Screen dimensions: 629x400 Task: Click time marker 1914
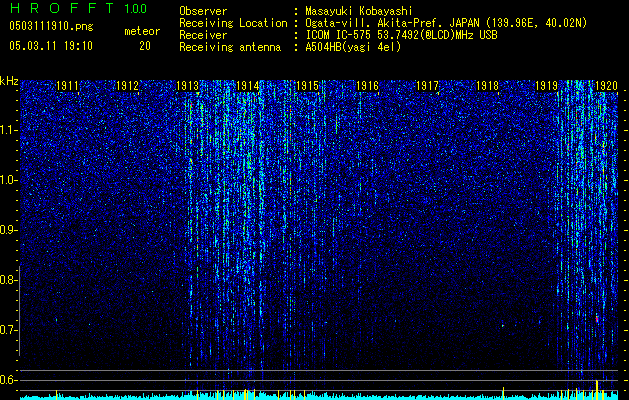(248, 85)
